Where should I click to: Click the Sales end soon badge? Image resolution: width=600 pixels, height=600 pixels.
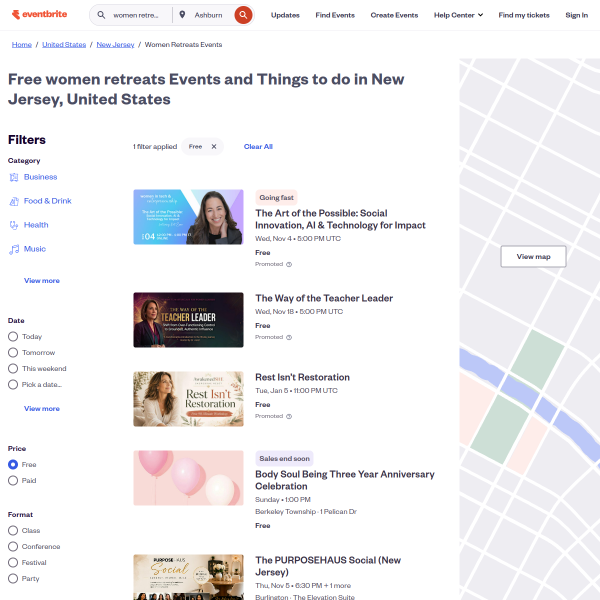[x=284, y=459]
